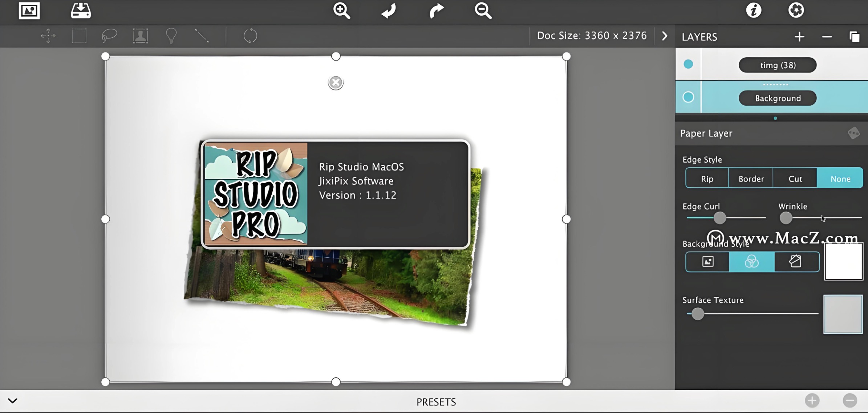Adjust the Surface Texture slider handle
The width and height of the screenshot is (868, 413).
point(697,314)
